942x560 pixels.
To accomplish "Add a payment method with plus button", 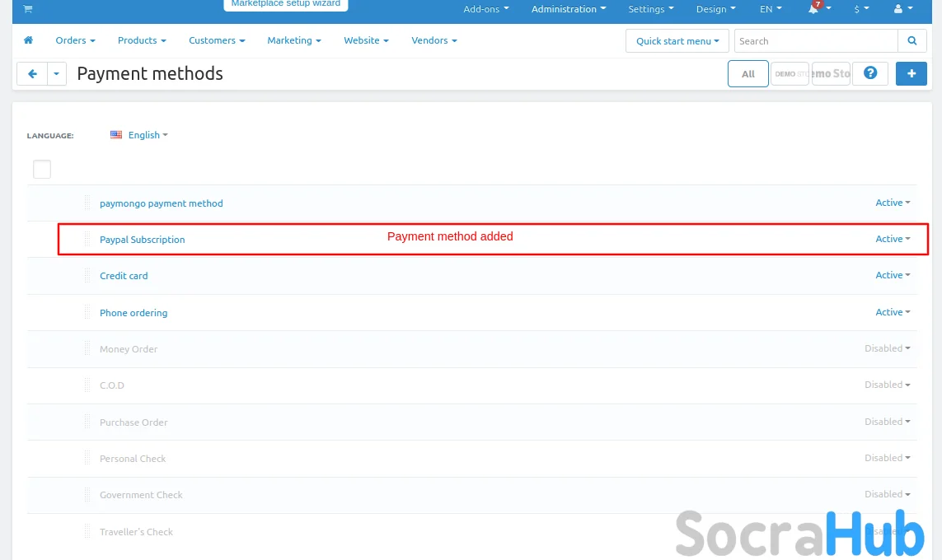I will point(911,73).
